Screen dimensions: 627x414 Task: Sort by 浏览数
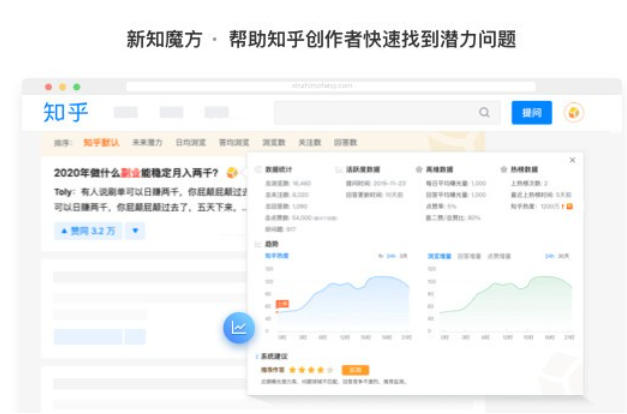(274, 142)
